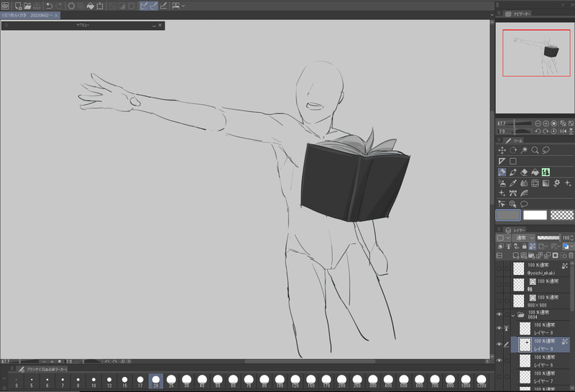Undo the last stroke
575x392 pixels.
click(x=49, y=6)
